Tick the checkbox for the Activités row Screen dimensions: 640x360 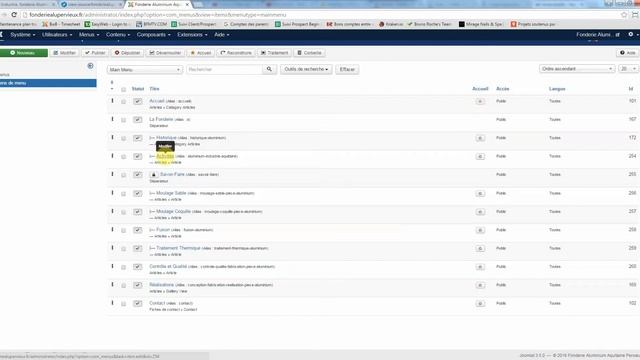pos(124,157)
